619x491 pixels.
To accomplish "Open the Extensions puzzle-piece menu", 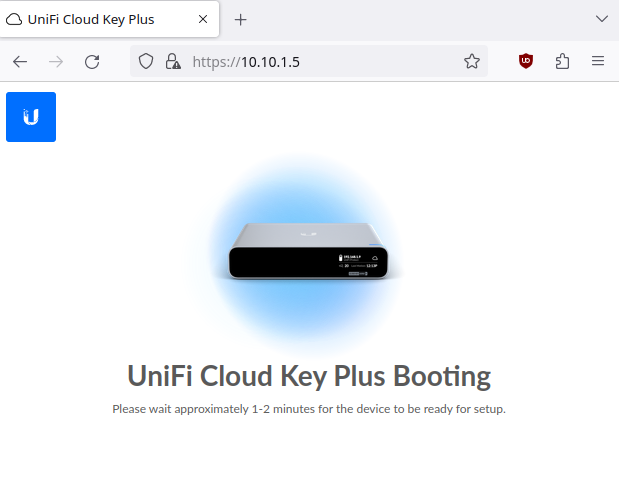I will tap(562, 61).
